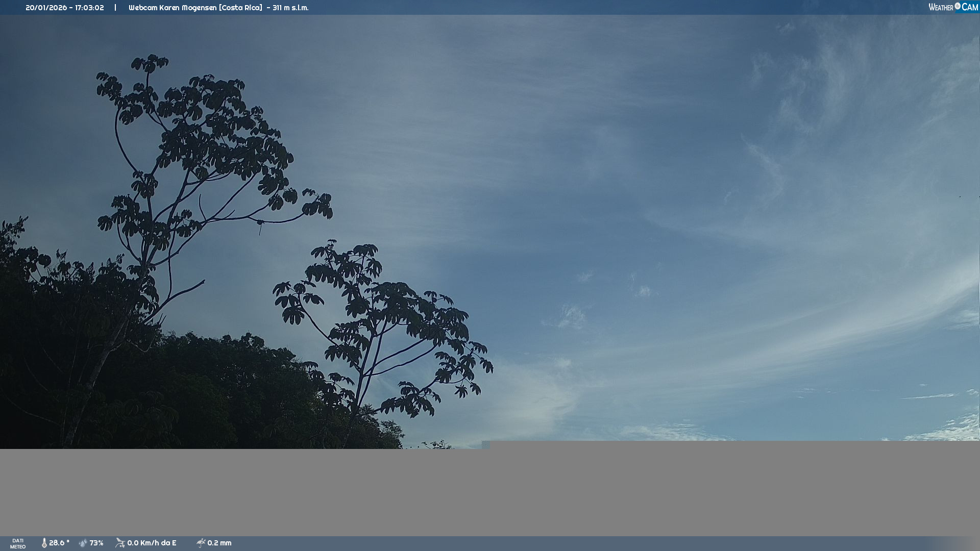The width and height of the screenshot is (980, 551).
Task: Click the 0.2 mm rainfall value
Action: [219, 543]
